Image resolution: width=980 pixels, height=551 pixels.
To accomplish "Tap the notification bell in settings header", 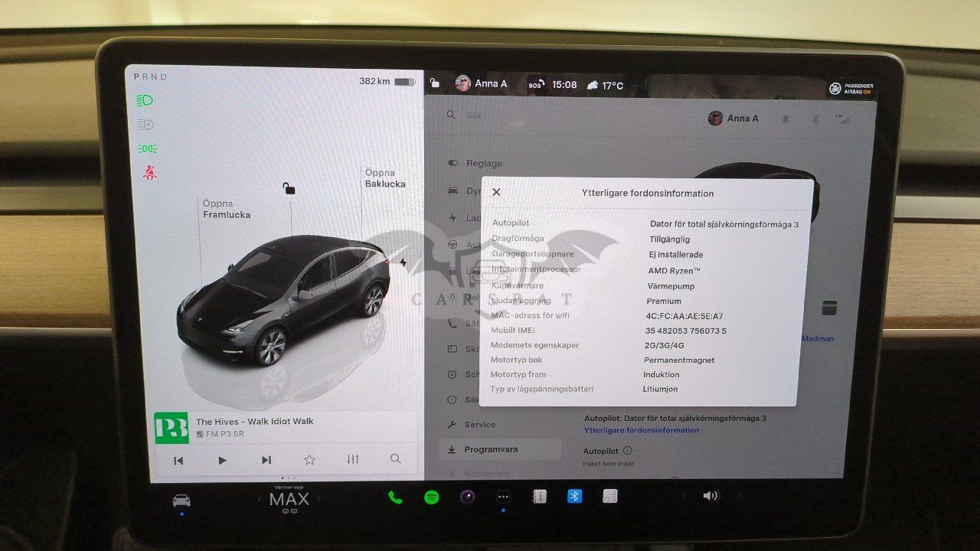I will pos(786,119).
